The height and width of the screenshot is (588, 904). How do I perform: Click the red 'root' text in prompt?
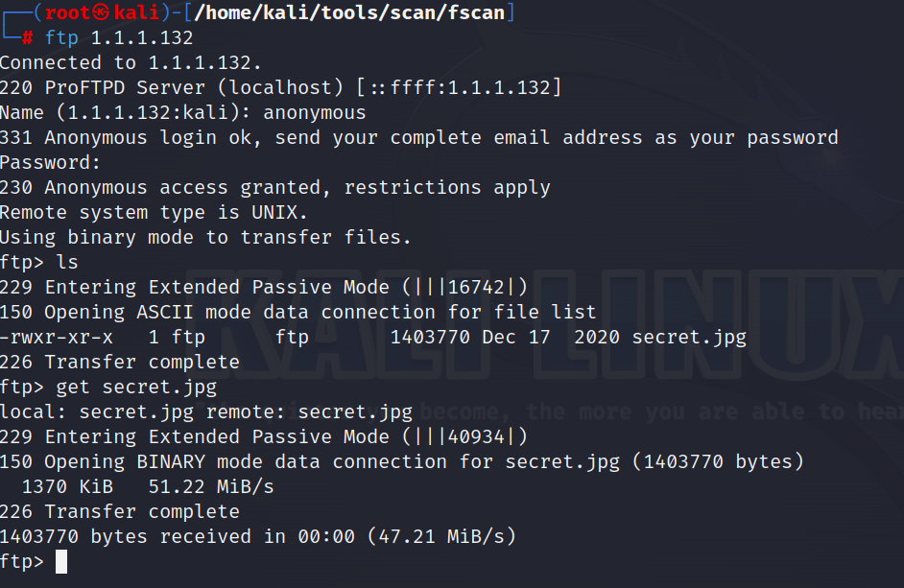click(68, 12)
